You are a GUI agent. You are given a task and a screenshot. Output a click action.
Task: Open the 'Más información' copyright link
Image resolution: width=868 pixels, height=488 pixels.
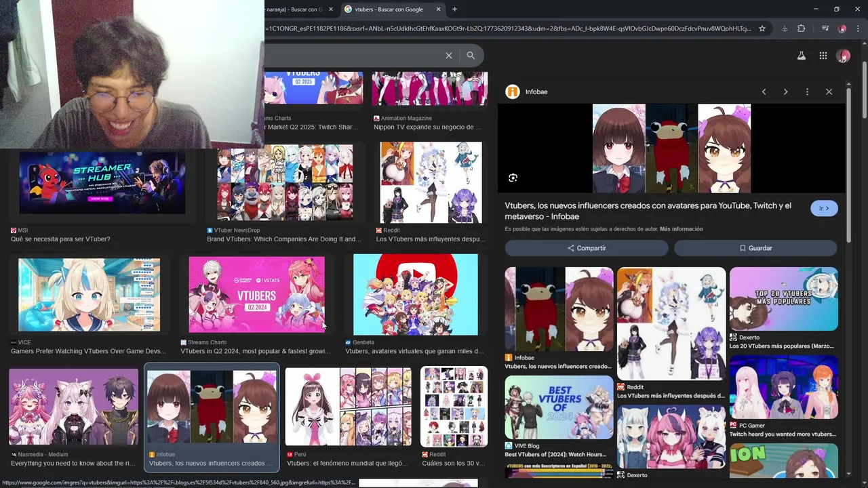click(x=681, y=229)
